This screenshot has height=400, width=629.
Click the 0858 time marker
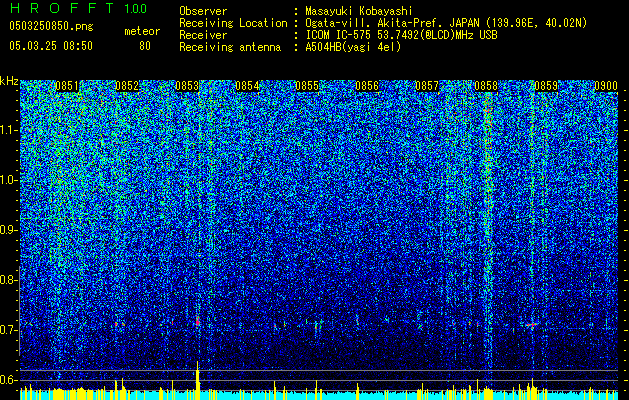coord(486,86)
